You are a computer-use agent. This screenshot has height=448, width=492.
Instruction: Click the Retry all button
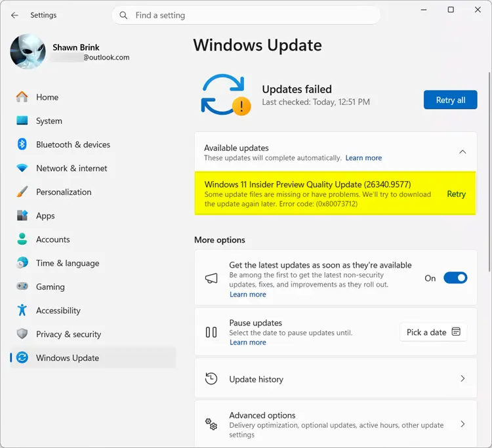click(x=450, y=100)
